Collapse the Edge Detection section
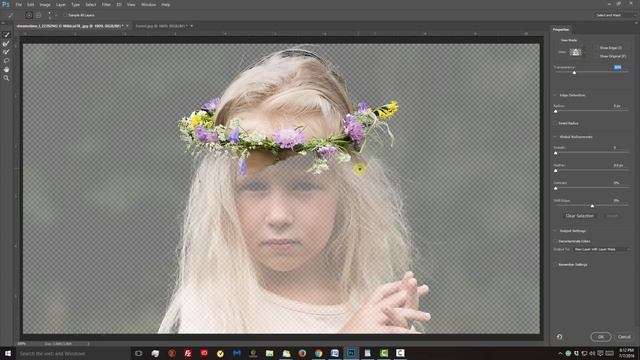This screenshot has width=640, height=360. coord(555,95)
